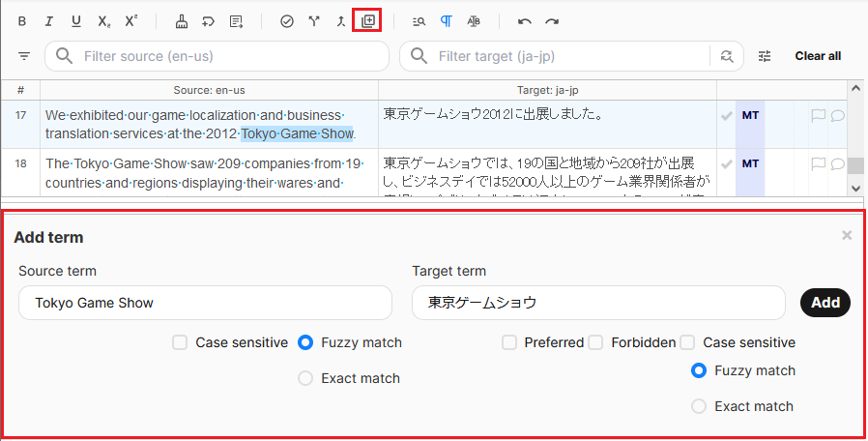The image size is (868, 441).
Task: Check the Preferred checkbox
Action: 509,342
